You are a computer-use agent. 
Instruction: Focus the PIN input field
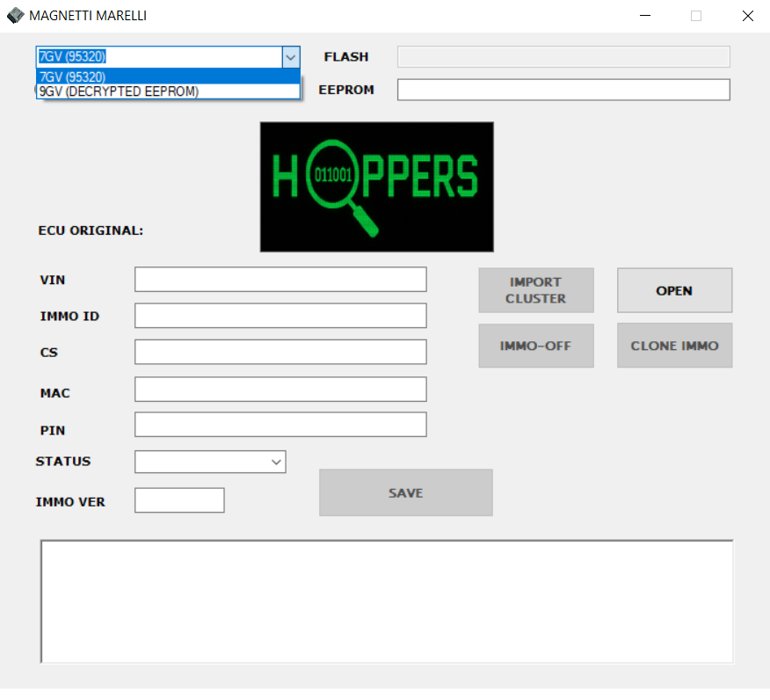pyautogui.click(x=280, y=425)
